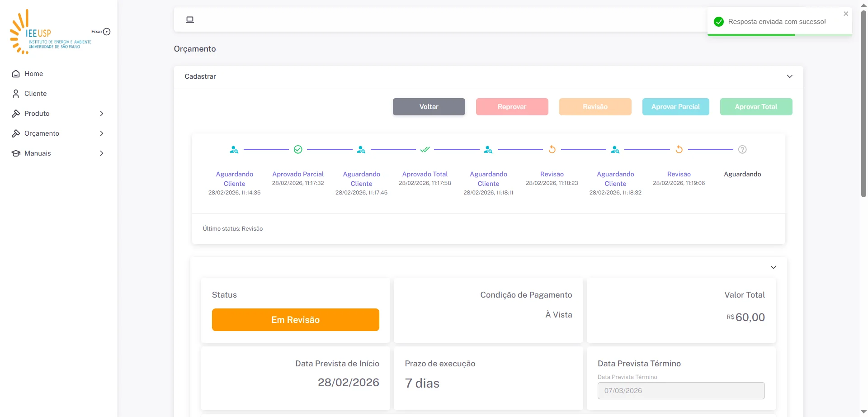This screenshot has height=417, width=868.
Task: Click the Home menu item label
Action: click(34, 74)
